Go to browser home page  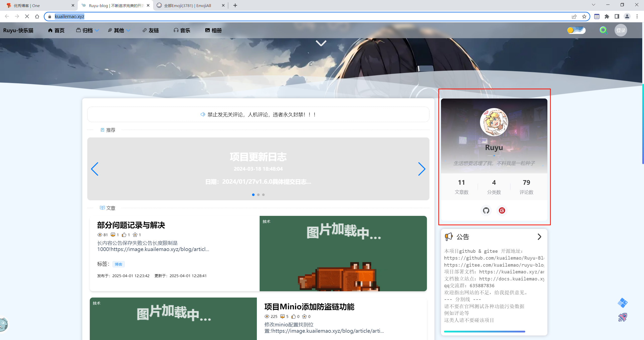(x=37, y=16)
